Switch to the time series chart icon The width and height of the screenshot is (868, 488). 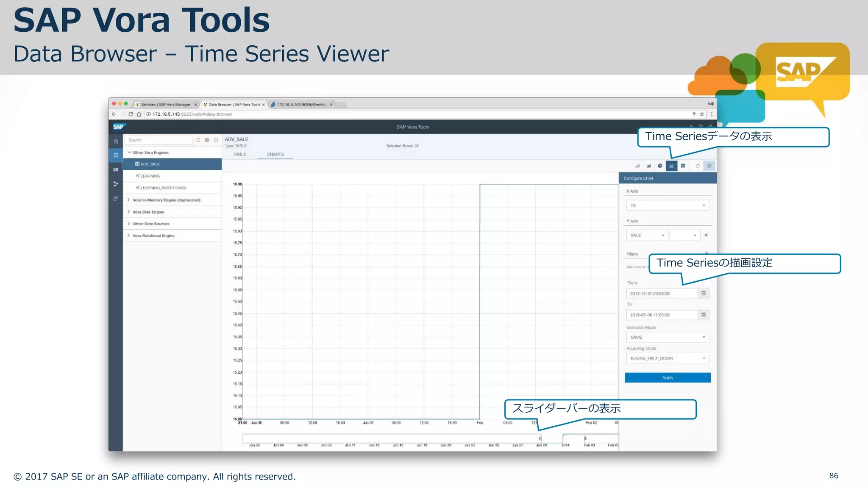(x=671, y=166)
